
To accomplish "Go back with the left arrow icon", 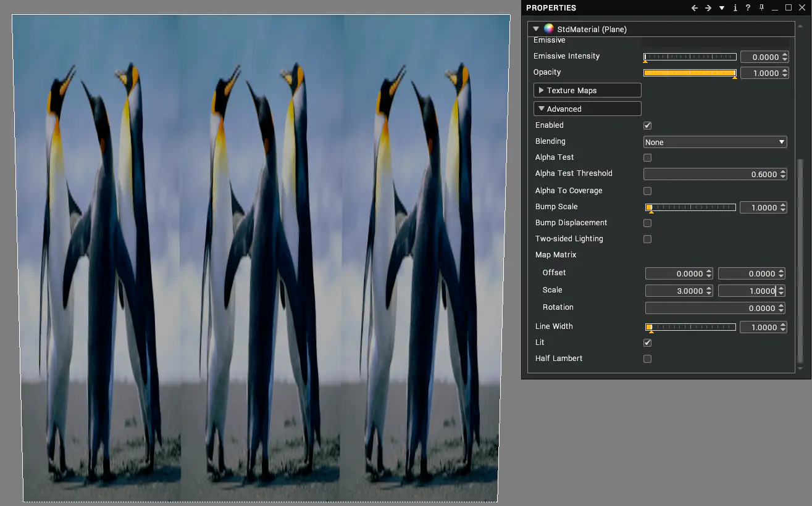I will pyautogui.click(x=695, y=8).
